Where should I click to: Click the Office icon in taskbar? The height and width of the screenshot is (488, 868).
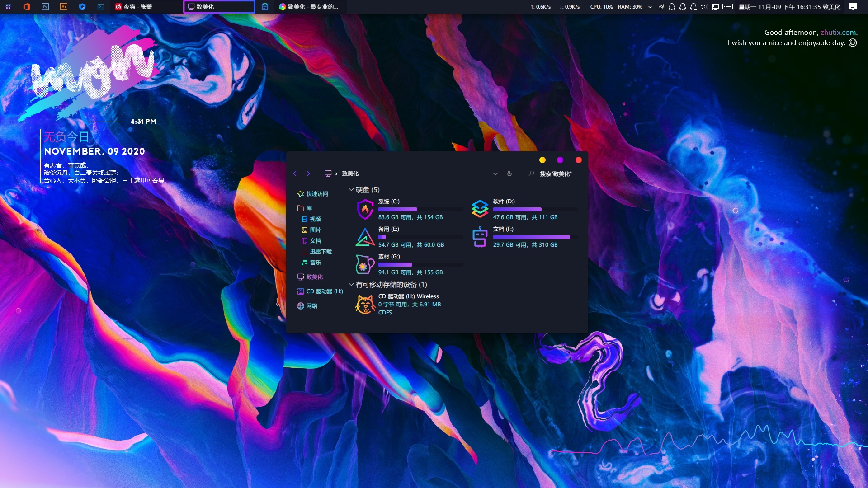click(x=26, y=7)
